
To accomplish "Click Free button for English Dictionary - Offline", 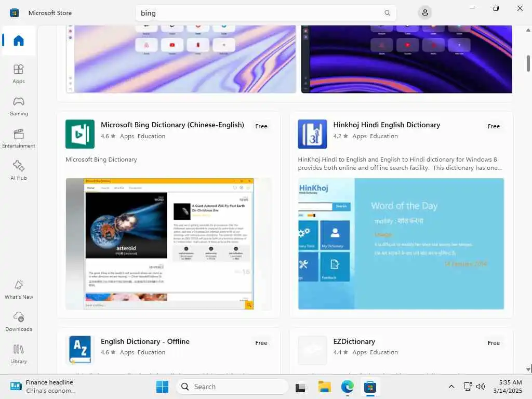I will coord(261,343).
